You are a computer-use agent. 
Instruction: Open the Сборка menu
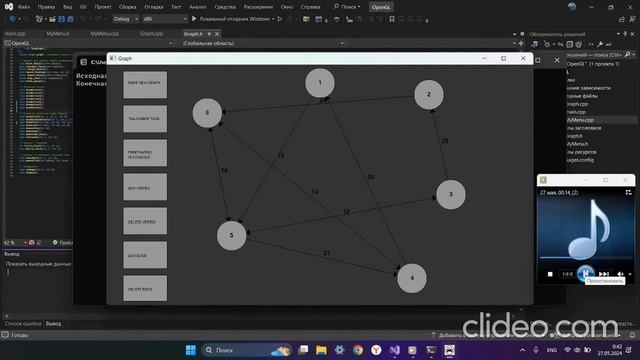click(128, 7)
